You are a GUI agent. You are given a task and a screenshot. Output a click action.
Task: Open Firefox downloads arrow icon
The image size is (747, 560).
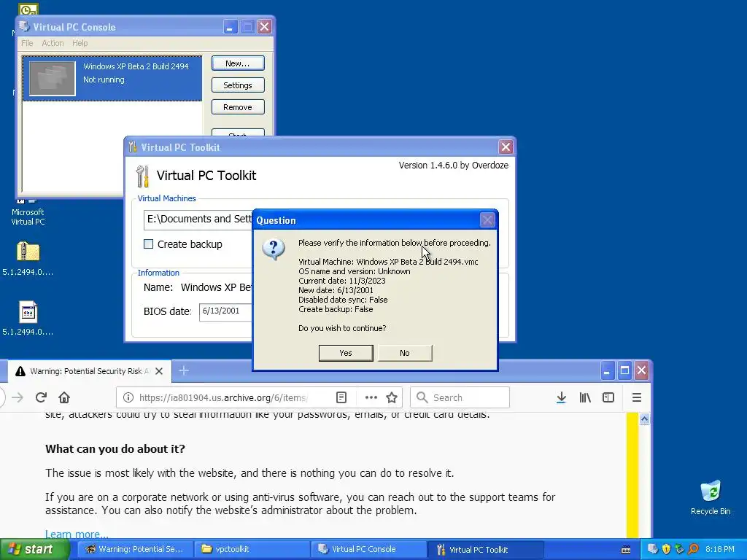(x=561, y=397)
